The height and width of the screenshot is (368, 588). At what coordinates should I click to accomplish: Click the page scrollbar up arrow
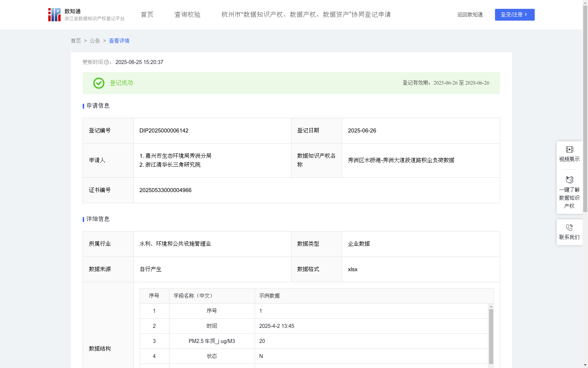click(x=585, y=3)
